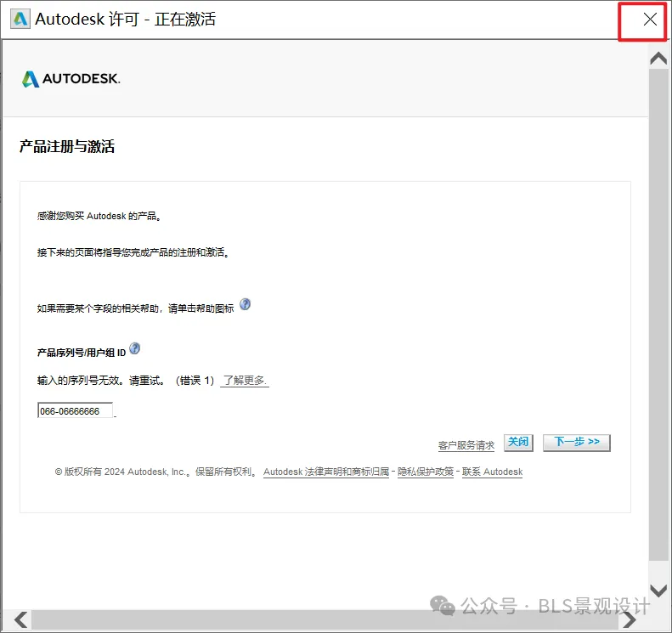672x633 pixels.
Task: Click the 产品注册与激活 heading
Action: point(67,147)
